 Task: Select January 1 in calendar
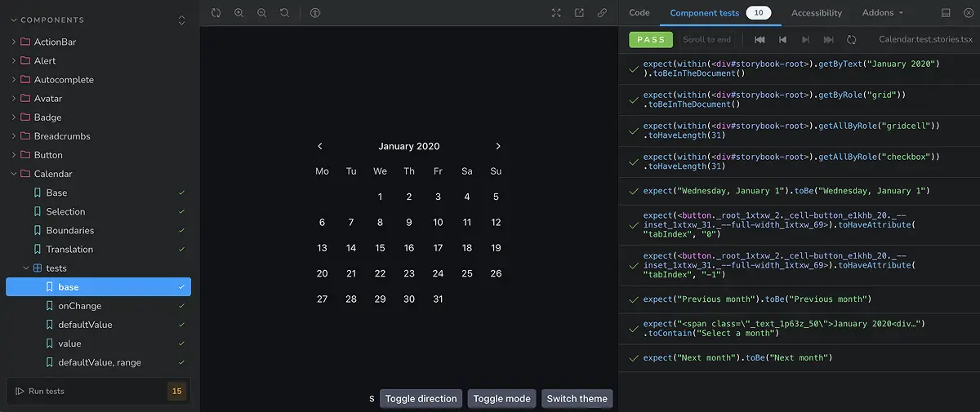[x=380, y=197]
